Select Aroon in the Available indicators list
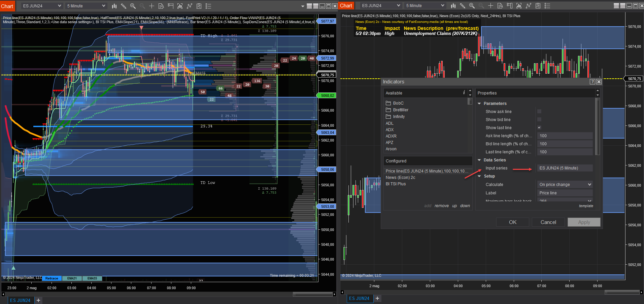This screenshot has width=644, height=304. click(391, 149)
